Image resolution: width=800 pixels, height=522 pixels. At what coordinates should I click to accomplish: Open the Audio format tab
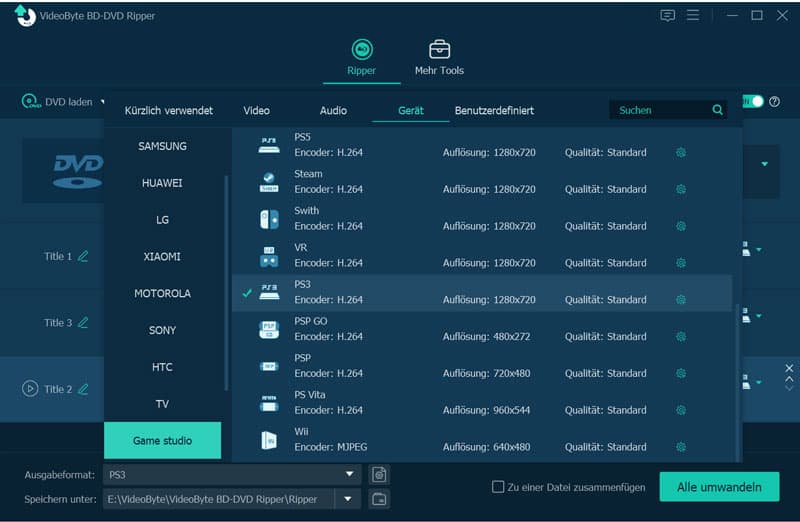point(333,110)
